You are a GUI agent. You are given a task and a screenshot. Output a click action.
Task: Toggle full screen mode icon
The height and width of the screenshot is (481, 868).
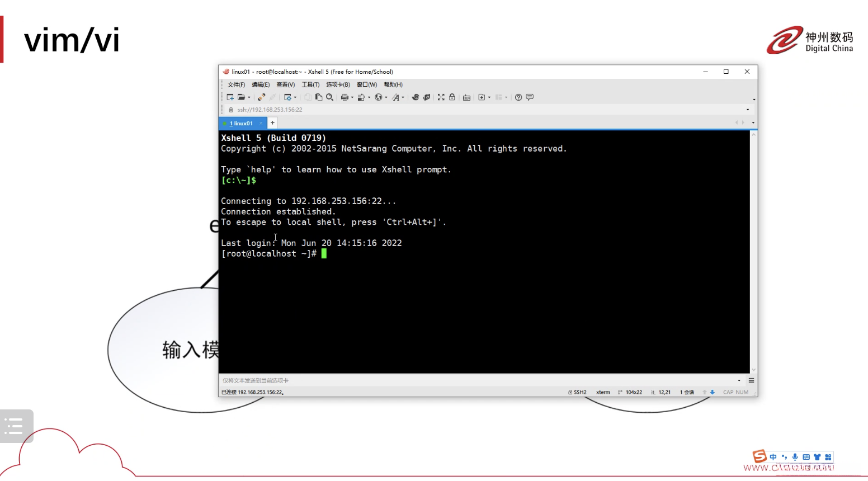(441, 97)
